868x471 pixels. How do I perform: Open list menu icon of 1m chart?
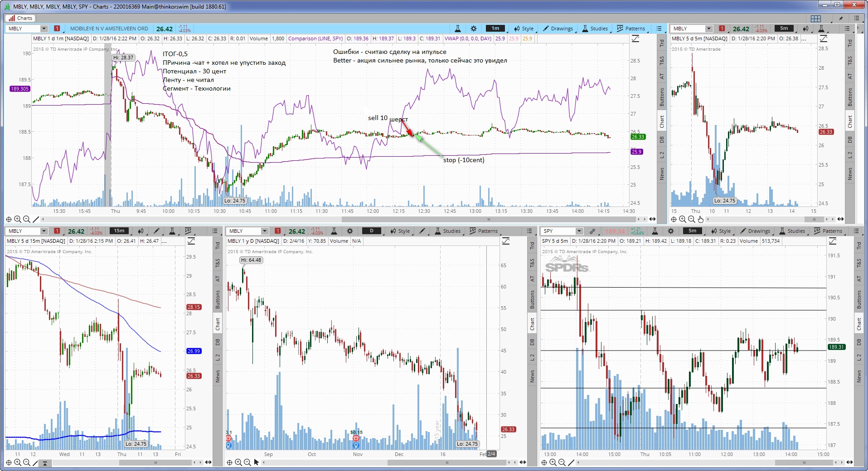pyautogui.click(x=659, y=29)
